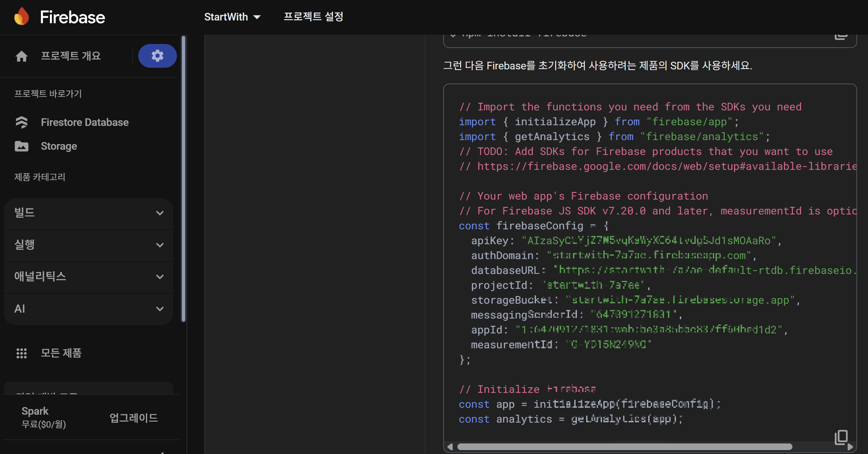Click the 업그레이드 button

pos(133,418)
